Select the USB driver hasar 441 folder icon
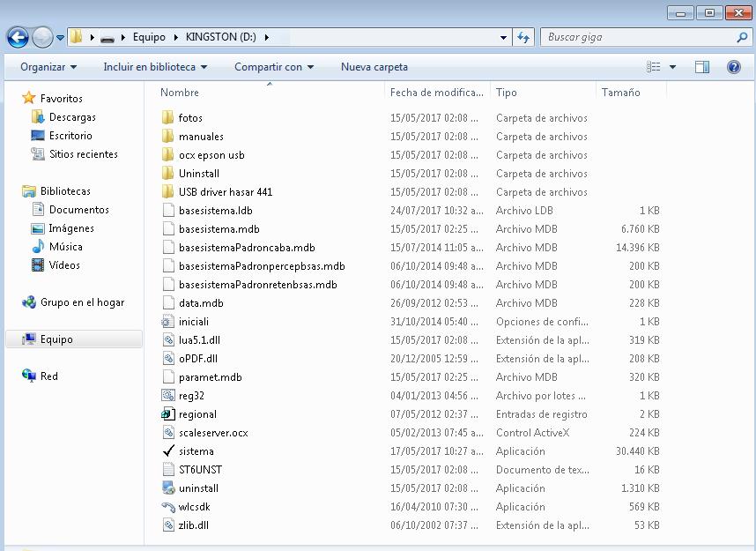Image resolution: width=756 pixels, height=551 pixels. 167,192
